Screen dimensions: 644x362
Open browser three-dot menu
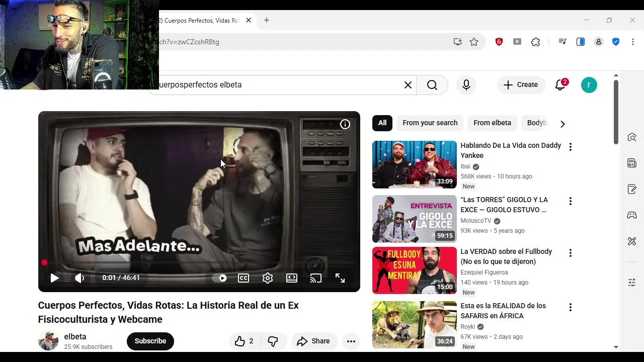[x=633, y=42]
